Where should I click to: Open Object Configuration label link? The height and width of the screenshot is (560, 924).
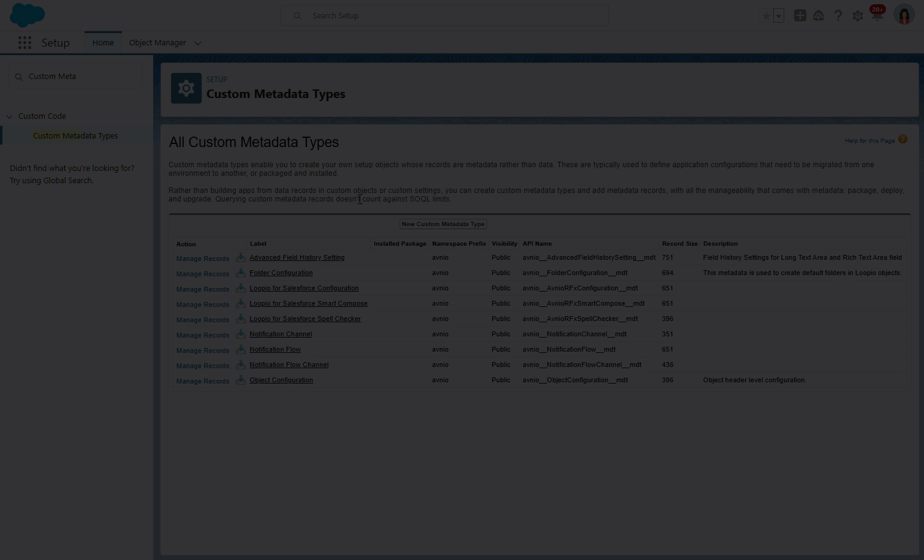(x=281, y=380)
